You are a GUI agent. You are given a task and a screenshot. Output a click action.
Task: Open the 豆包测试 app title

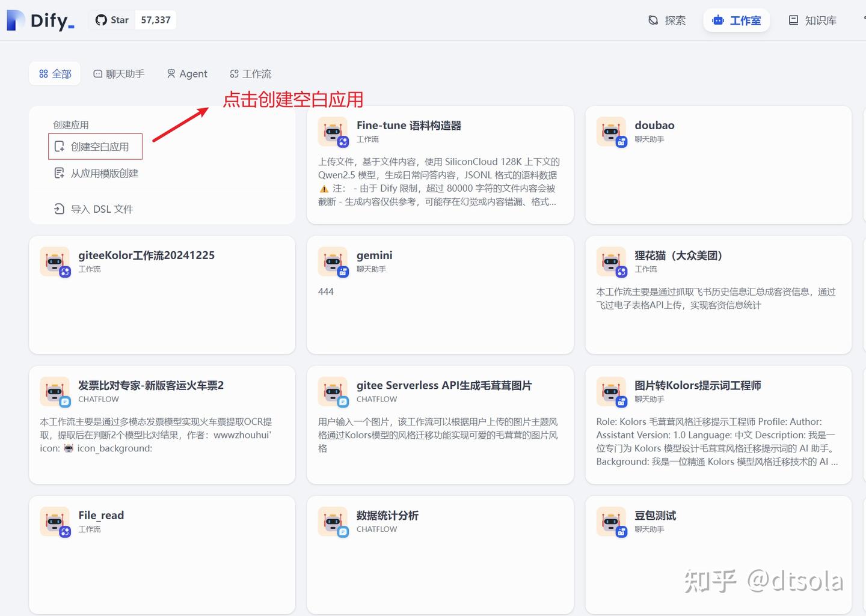point(655,515)
